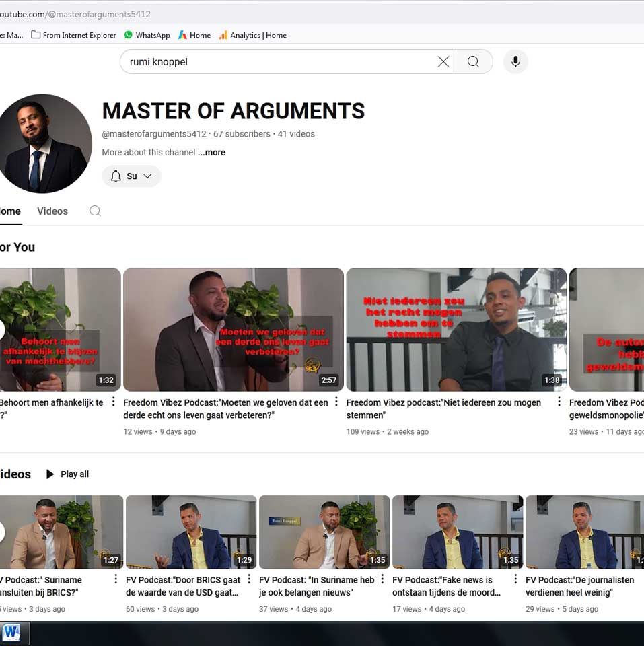The height and width of the screenshot is (646, 644).
Task: Clear the search box with X icon
Action: [x=443, y=62]
